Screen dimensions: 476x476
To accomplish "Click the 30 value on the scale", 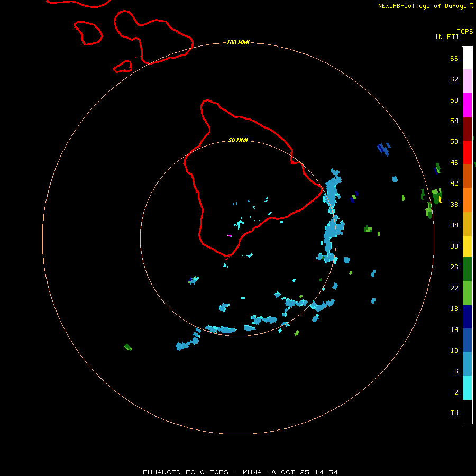I will point(454,246).
